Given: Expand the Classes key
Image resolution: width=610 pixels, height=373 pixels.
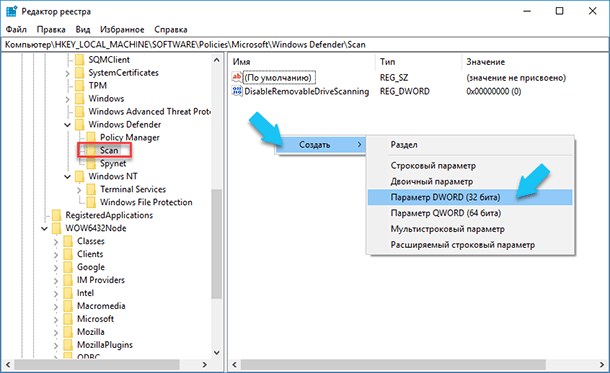Looking at the screenshot, I should (56, 242).
